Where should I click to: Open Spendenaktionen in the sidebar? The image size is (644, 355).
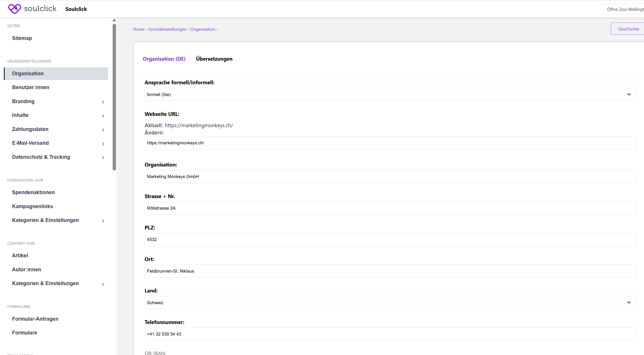pos(33,192)
